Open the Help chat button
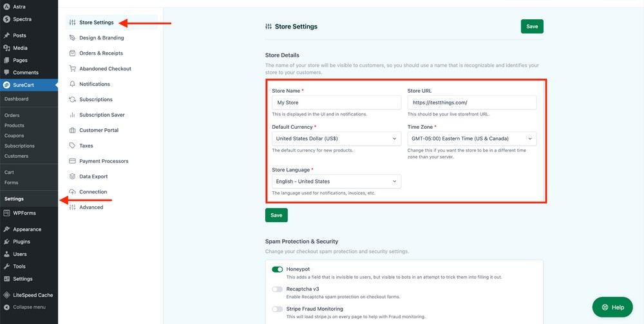 click(612, 307)
